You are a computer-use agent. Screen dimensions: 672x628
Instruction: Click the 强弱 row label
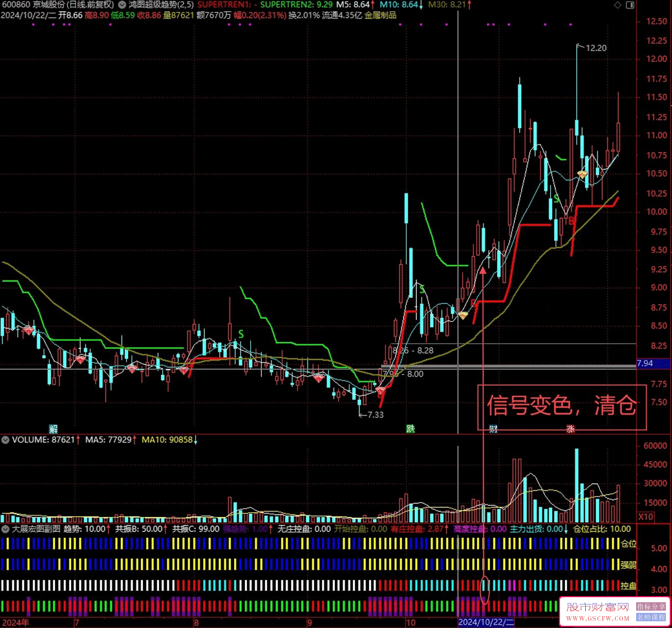[x=628, y=565]
